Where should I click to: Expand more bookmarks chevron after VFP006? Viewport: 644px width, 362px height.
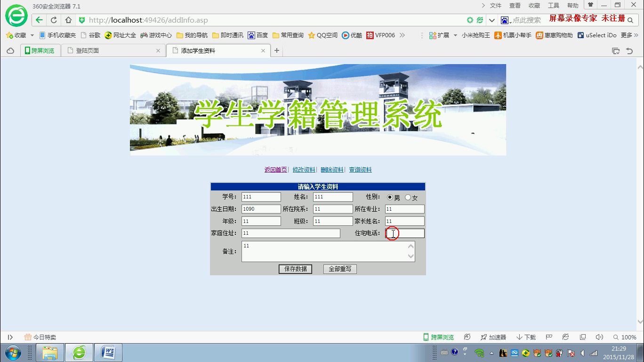tap(402, 35)
